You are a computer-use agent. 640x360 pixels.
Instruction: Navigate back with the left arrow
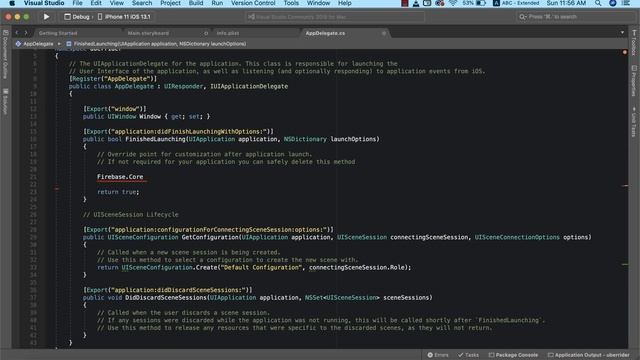click(17, 33)
